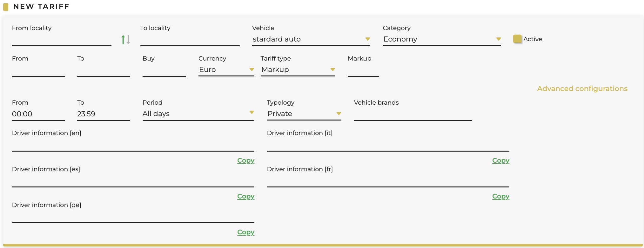Copy the Driver information [es] text
Image resolution: width=644 pixels, height=248 pixels.
point(246,196)
